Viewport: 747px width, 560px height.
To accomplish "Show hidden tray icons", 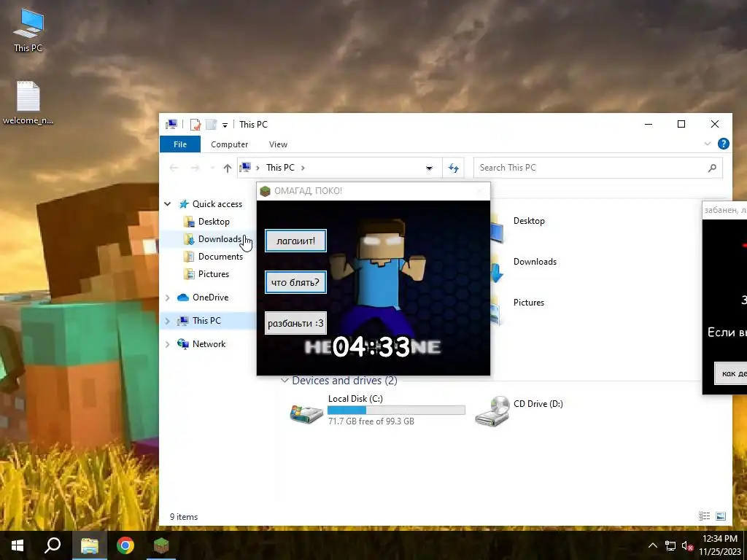I will pyautogui.click(x=653, y=545).
